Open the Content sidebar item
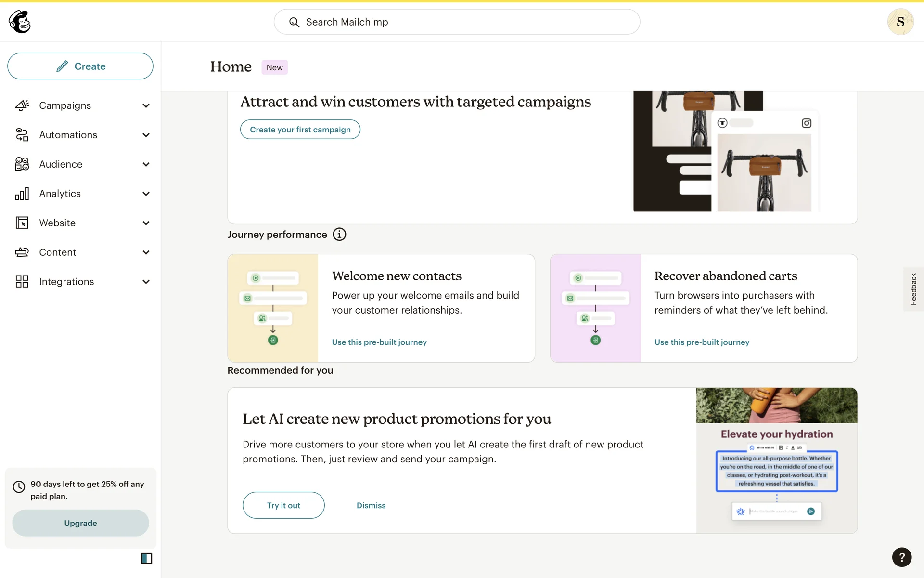The image size is (924, 578). [x=58, y=252]
